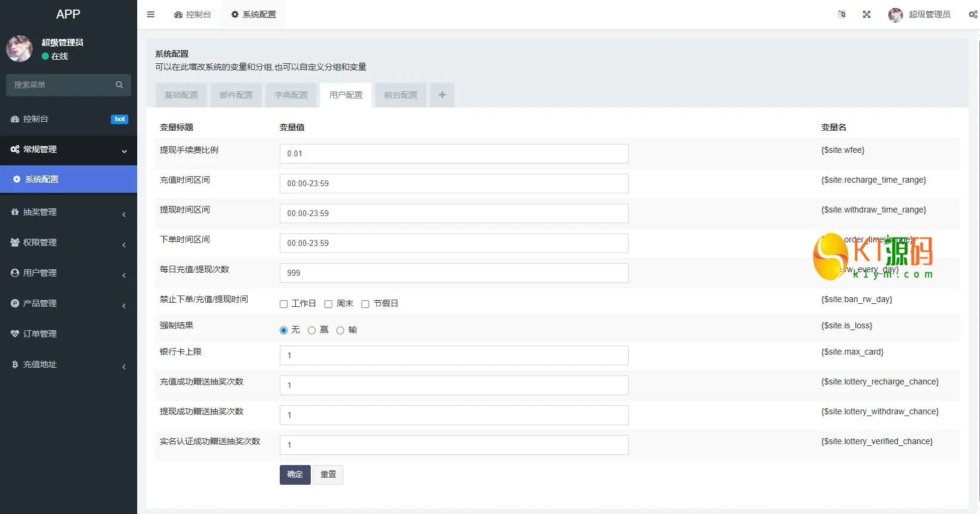Open the settings cogs icon at top right
This screenshot has height=514, width=980.
coord(973,14)
